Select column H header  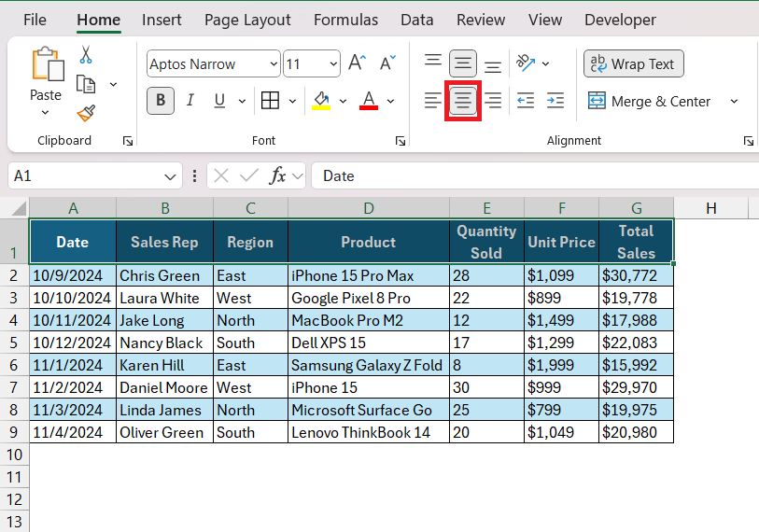[710, 208]
